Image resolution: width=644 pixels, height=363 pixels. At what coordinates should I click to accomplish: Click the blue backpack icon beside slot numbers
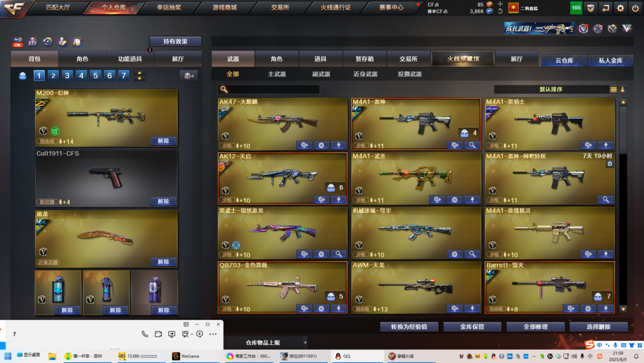(x=23, y=76)
